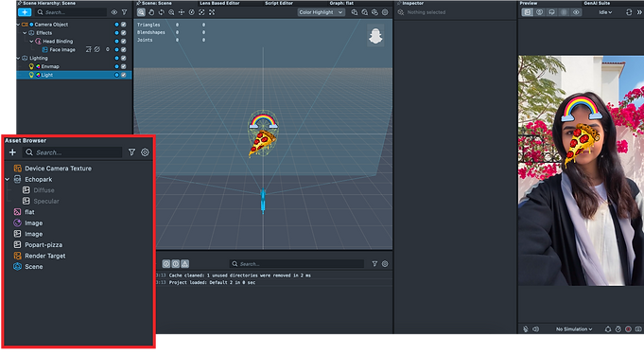Viewport: 644px width, 356px height.
Task: Click the expand-arrows scale tool icon
Action: tap(212, 12)
